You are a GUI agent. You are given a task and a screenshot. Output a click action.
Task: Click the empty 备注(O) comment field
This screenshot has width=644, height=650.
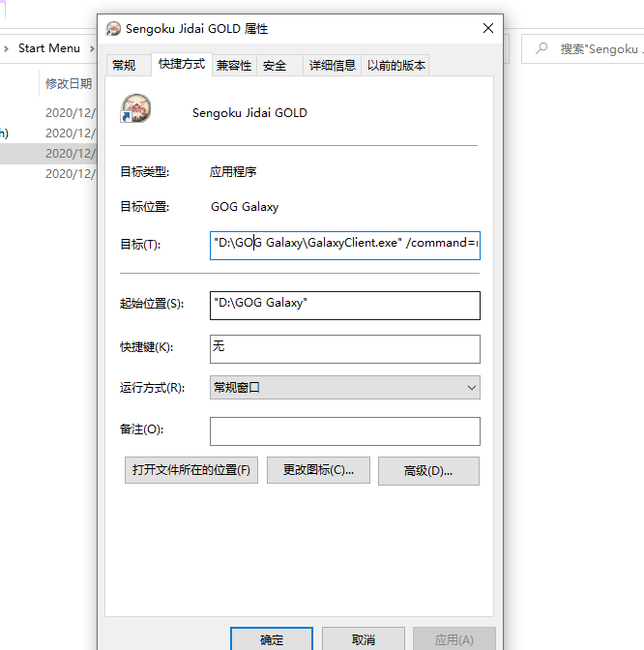pyautogui.click(x=345, y=431)
